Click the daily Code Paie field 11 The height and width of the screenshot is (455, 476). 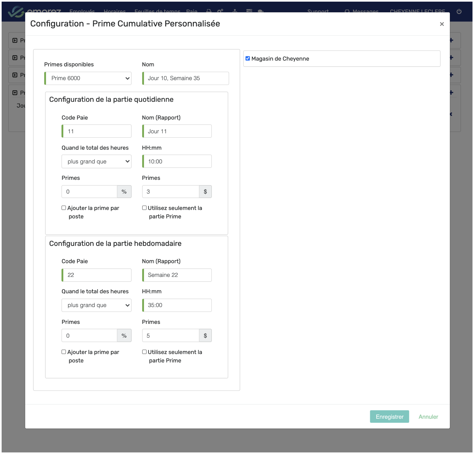pyautogui.click(x=97, y=131)
